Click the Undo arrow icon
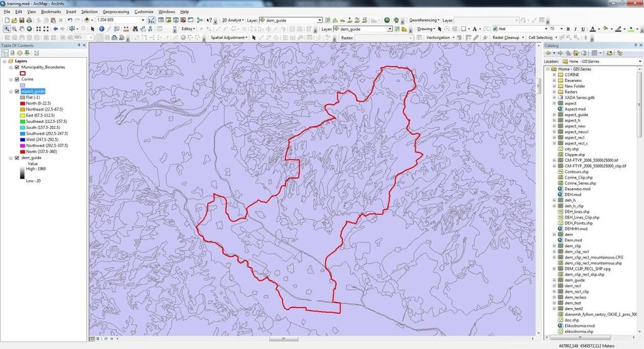 pos(70,20)
